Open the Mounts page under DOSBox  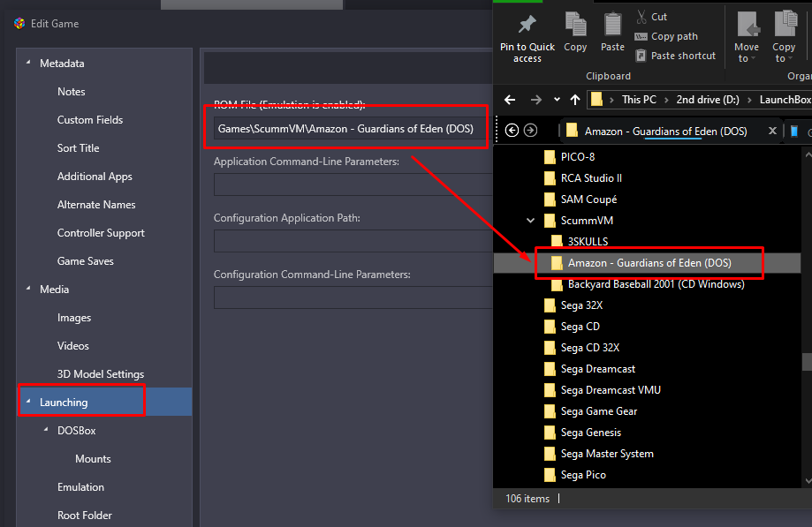(93, 459)
